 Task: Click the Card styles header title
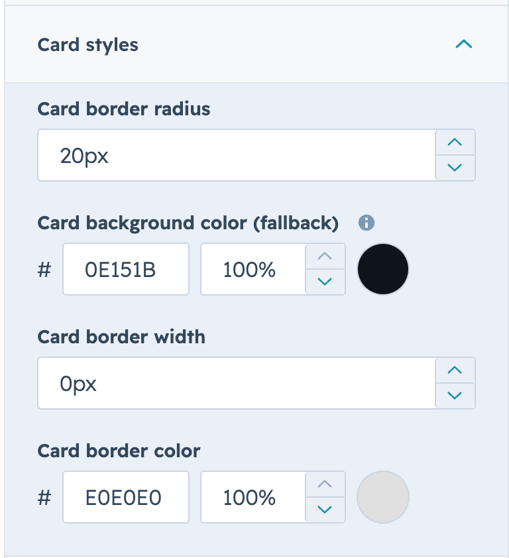point(88,45)
